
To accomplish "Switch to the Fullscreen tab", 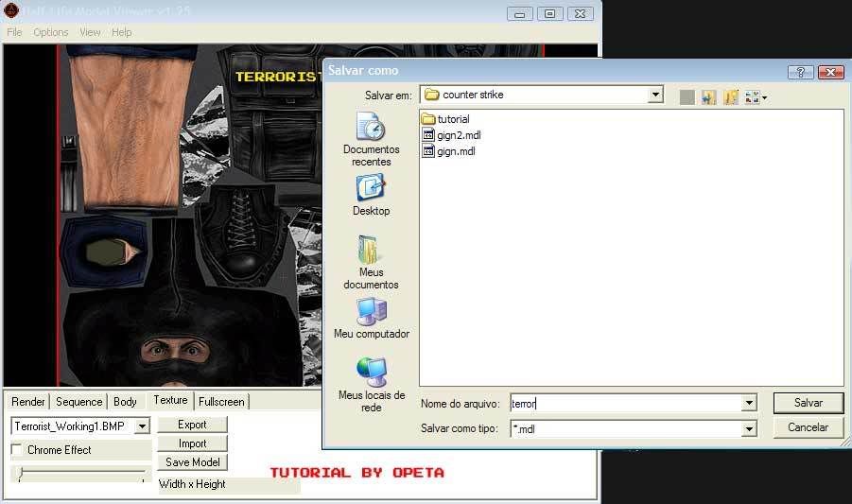I will (x=221, y=401).
